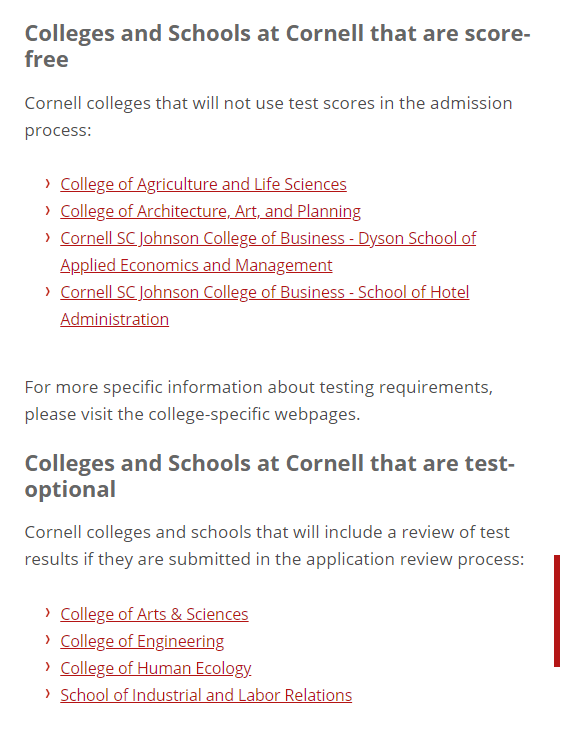The image size is (564, 730).
Task: Click the score-free colleges heading
Action: point(277,46)
